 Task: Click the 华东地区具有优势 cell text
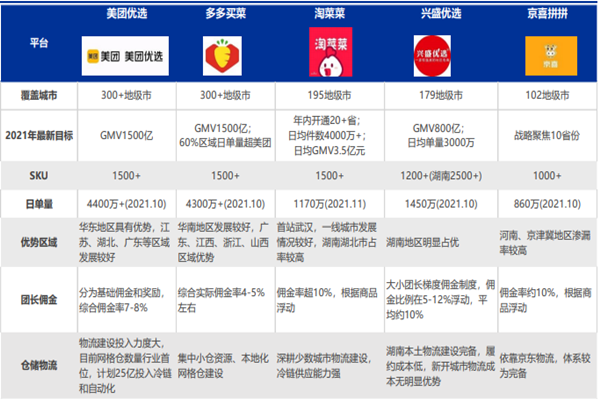(124, 242)
